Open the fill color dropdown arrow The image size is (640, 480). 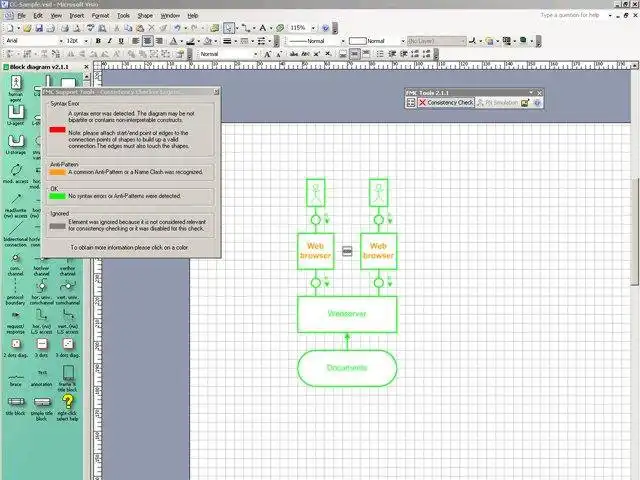point(216,41)
